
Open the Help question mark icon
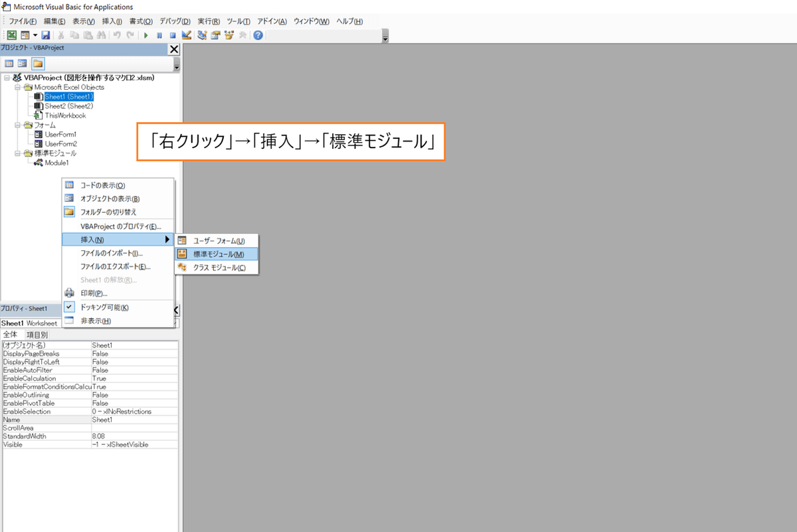pyautogui.click(x=258, y=35)
